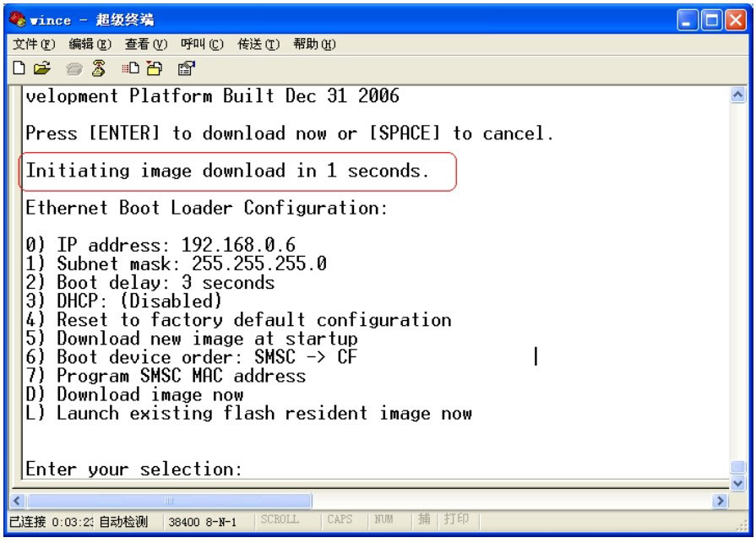Click the SCROLL status bar indicator
756x543 pixels.
[280, 519]
